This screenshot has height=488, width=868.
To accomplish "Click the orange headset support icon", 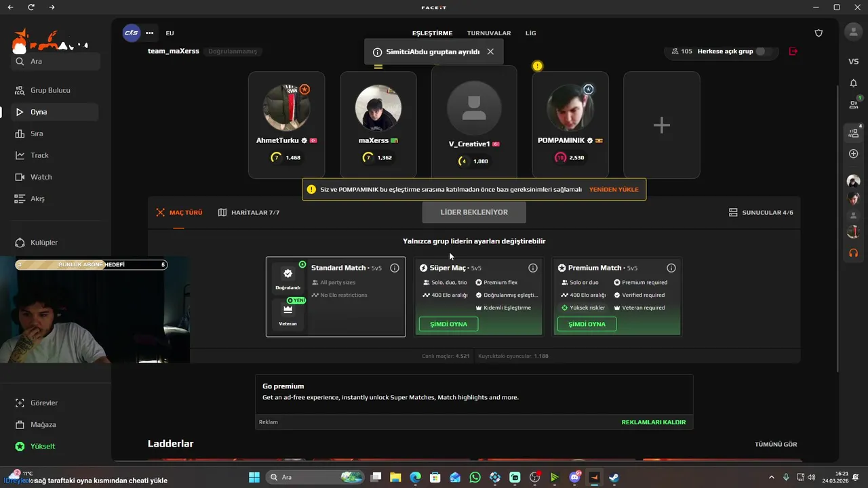I will pyautogui.click(x=853, y=253).
